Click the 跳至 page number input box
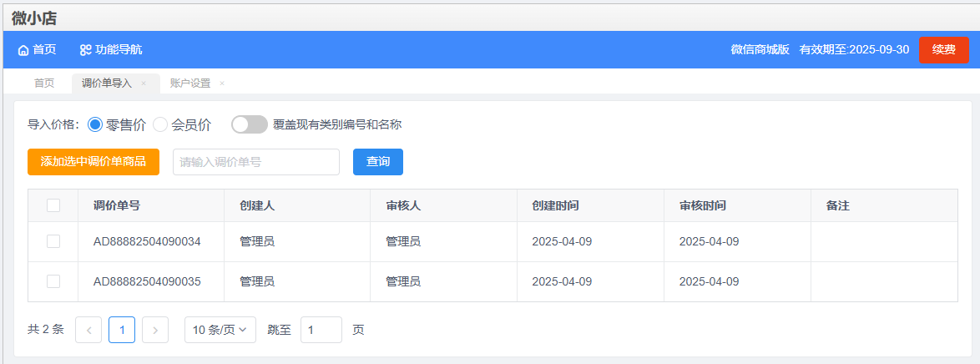980x364 pixels. (x=321, y=331)
